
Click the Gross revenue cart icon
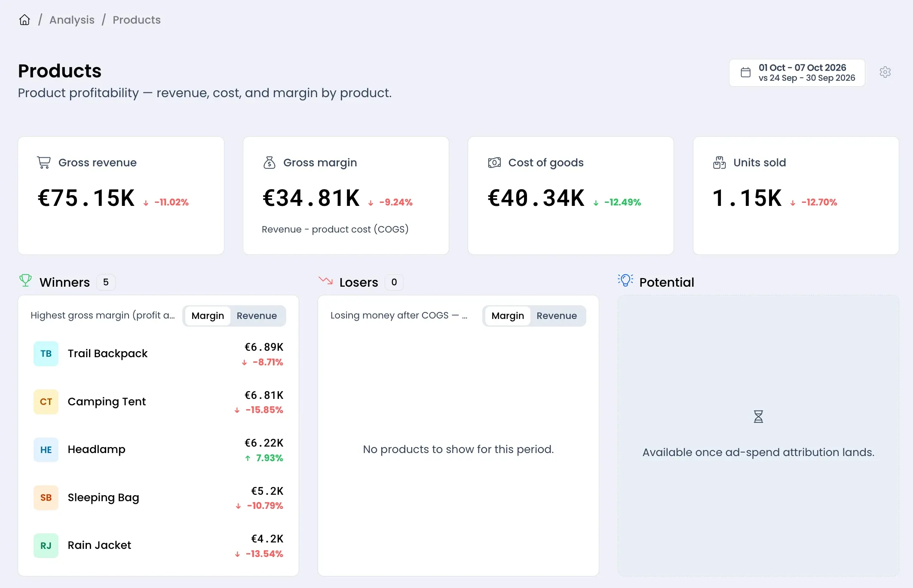pyautogui.click(x=44, y=162)
